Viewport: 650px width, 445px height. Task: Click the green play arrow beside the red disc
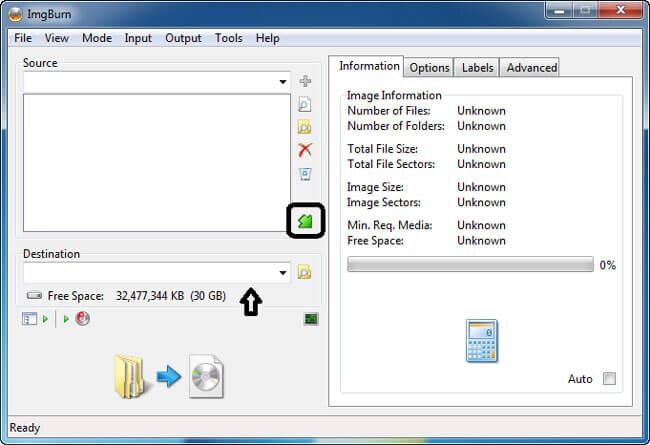66,319
